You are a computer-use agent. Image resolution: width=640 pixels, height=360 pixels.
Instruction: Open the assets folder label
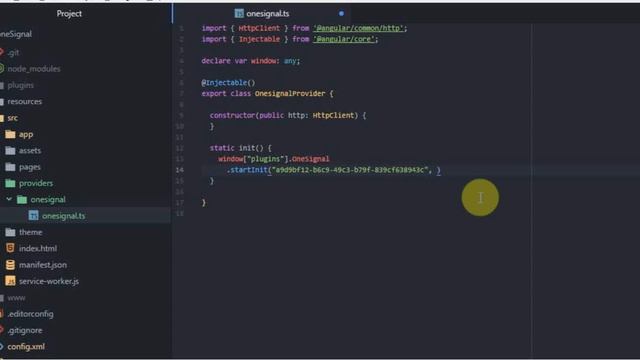[x=30, y=151]
